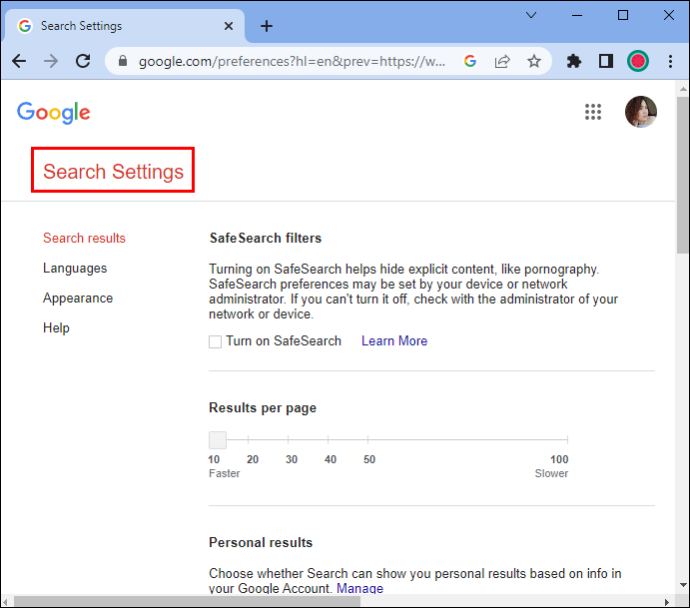Click the Faster label under slider
The height and width of the screenshot is (608, 690).
[x=224, y=473]
